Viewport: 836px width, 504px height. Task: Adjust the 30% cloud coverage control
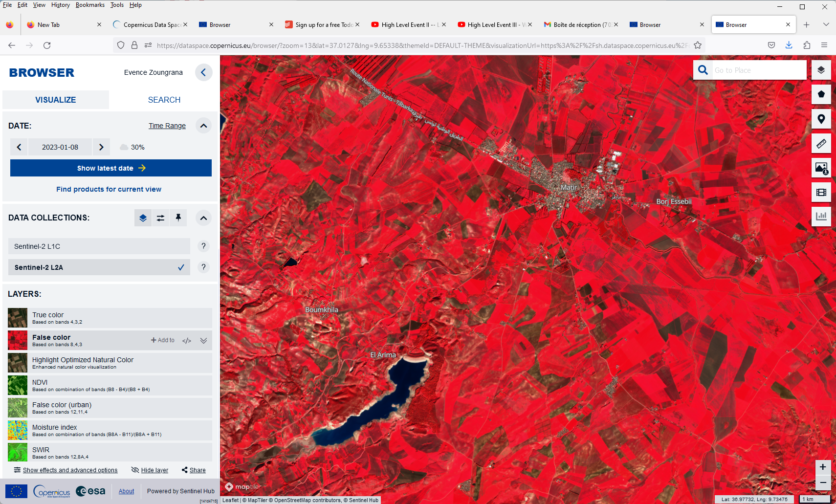click(x=132, y=147)
